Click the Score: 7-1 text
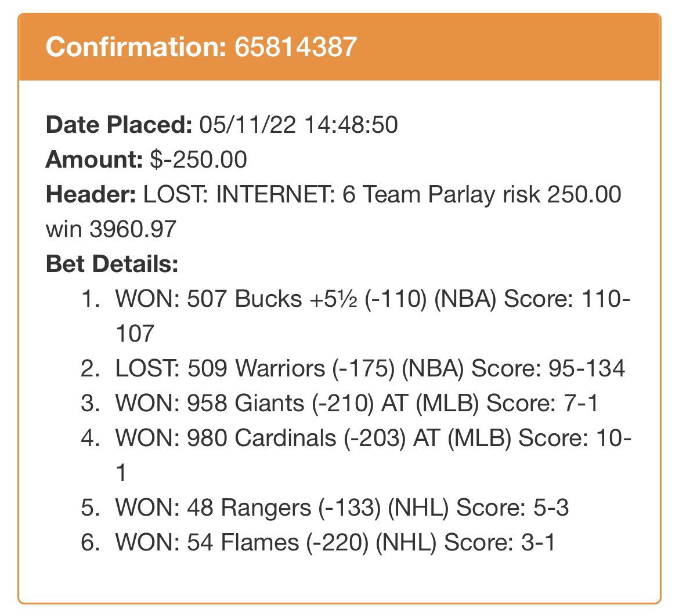The image size is (679, 616). point(542,403)
